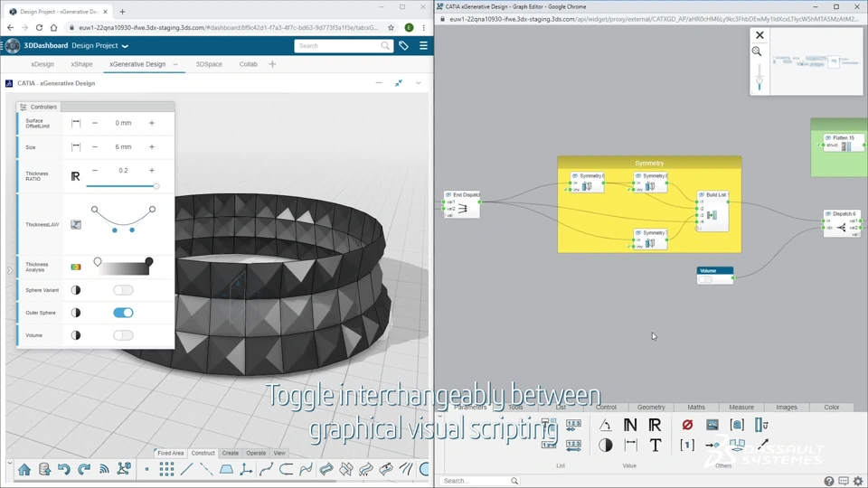Image resolution: width=868 pixels, height=488 pixels.
Task: Increase the Size value with plus
Action: (152, 147)
